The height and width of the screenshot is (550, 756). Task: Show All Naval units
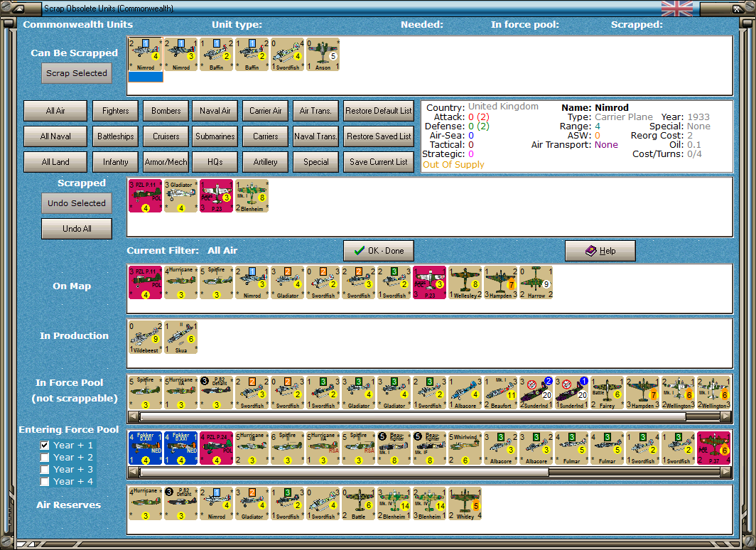coord(55,136)
